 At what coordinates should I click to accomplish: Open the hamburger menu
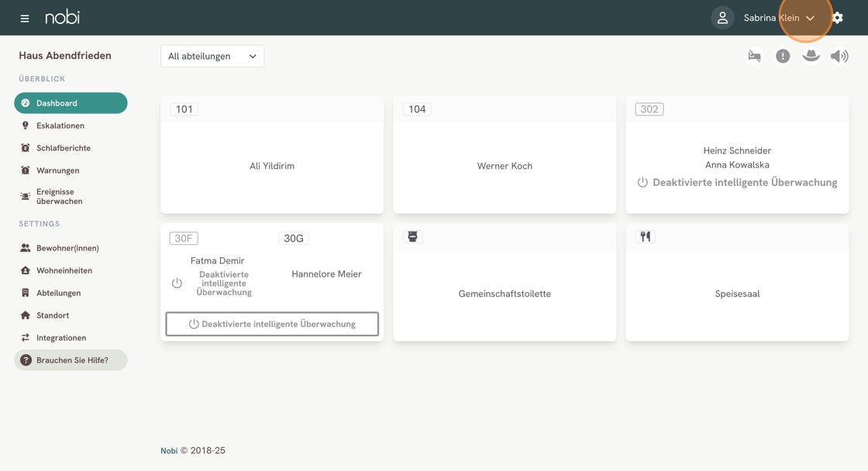coord(25,18)
